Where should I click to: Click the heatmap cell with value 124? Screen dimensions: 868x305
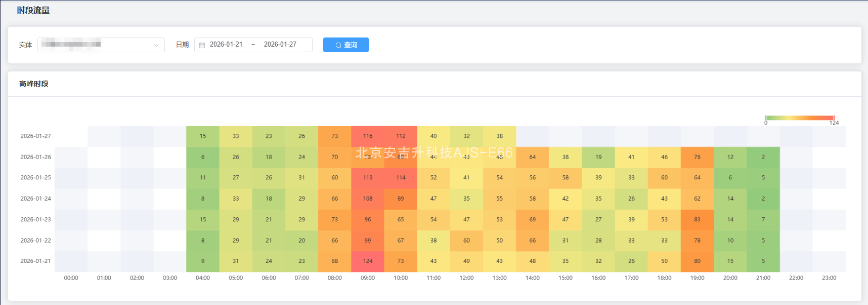(x=368, y=261)
